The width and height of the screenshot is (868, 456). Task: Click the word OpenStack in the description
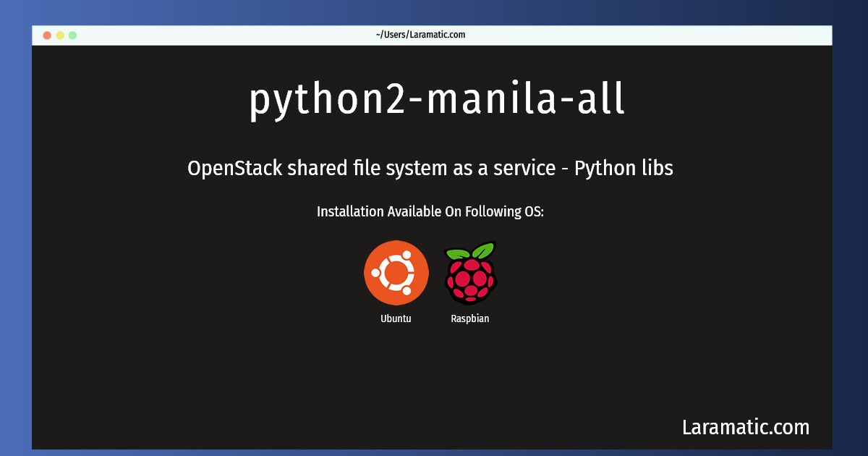coord(234,169)
